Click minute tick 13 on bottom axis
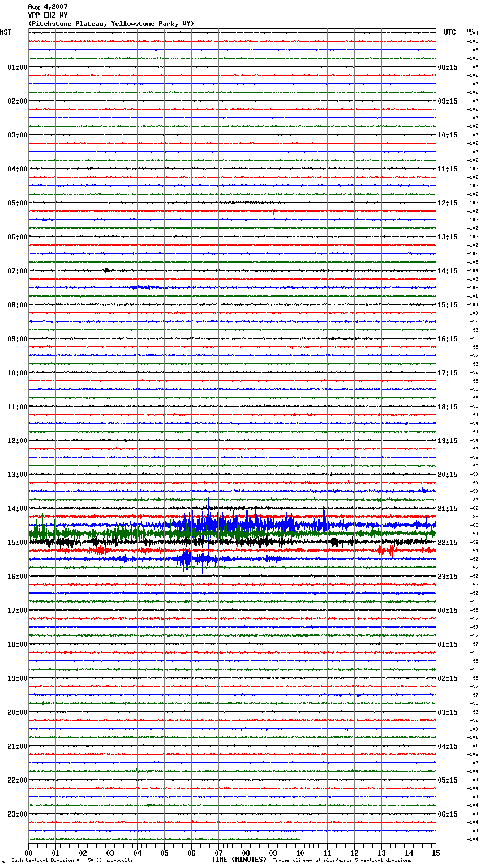 (x=381, y=853)
